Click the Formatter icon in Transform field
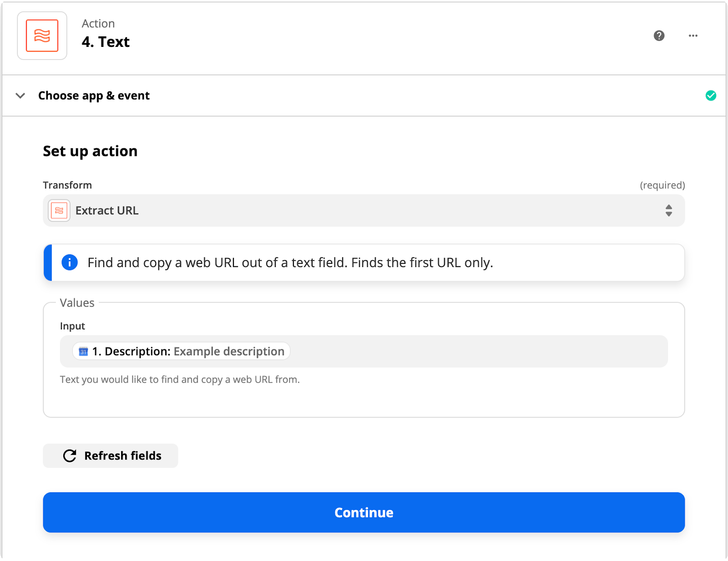The width and height of the screenshot is (728, 561). [59, 210]
